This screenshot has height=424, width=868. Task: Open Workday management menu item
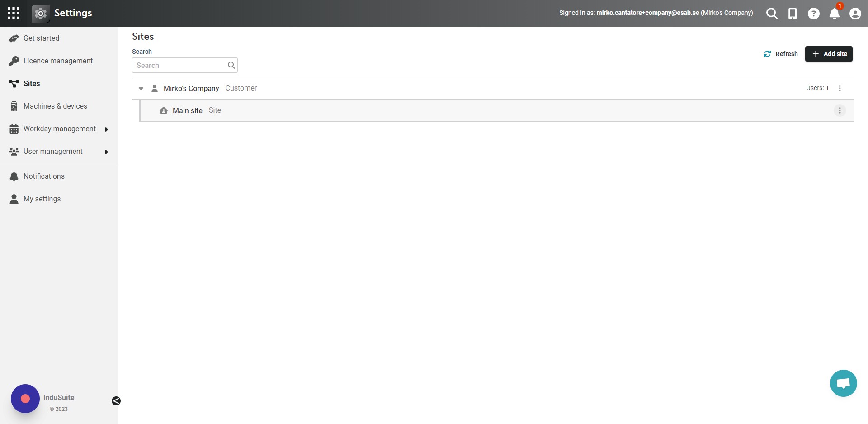point(59,129)
